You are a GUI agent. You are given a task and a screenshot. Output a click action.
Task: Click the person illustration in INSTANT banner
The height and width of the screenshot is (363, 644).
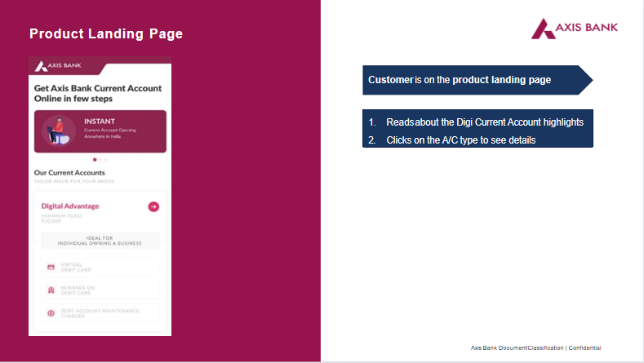click(58, 131)
